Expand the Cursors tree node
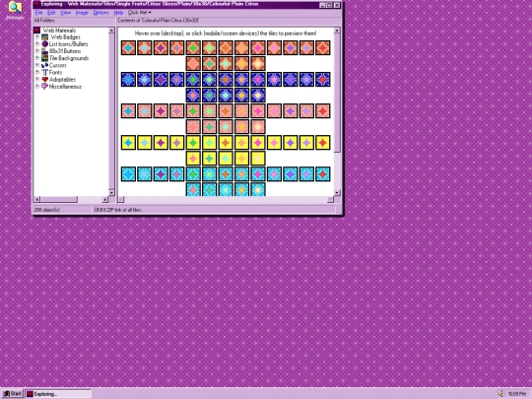 pos(37,65)
